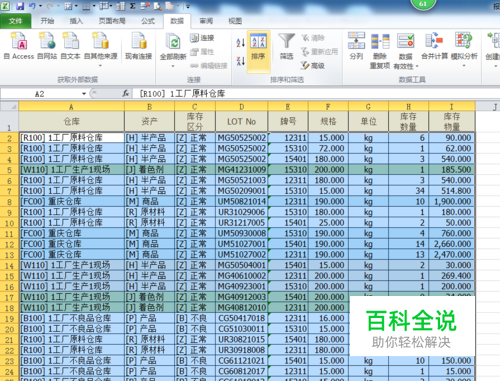Image resolution: width=500 pixels, height=381 pixels.
Task: Sort ascending with the A-to-Z icon
Action: 240,42
